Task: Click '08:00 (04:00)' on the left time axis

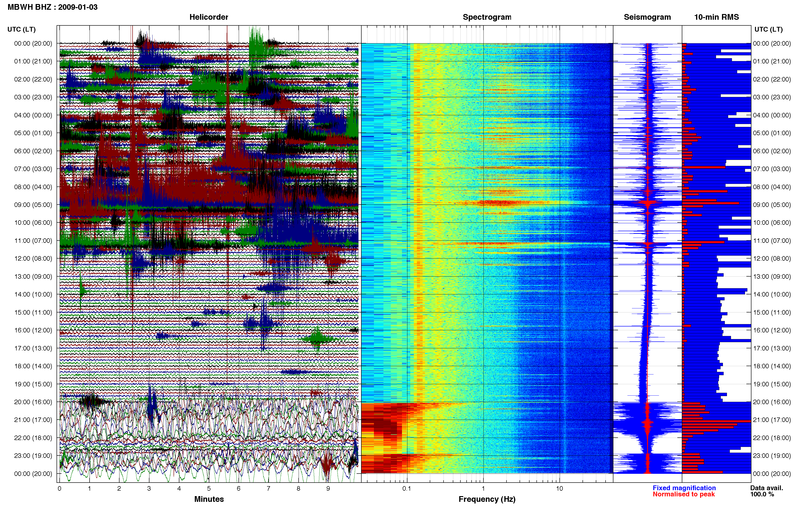Action: click(33, 187)
